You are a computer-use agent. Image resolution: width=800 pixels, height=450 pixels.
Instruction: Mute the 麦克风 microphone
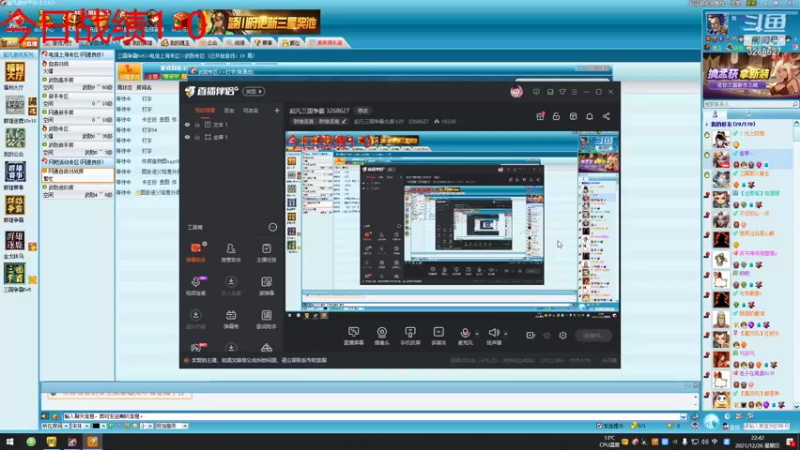[465, 336]
